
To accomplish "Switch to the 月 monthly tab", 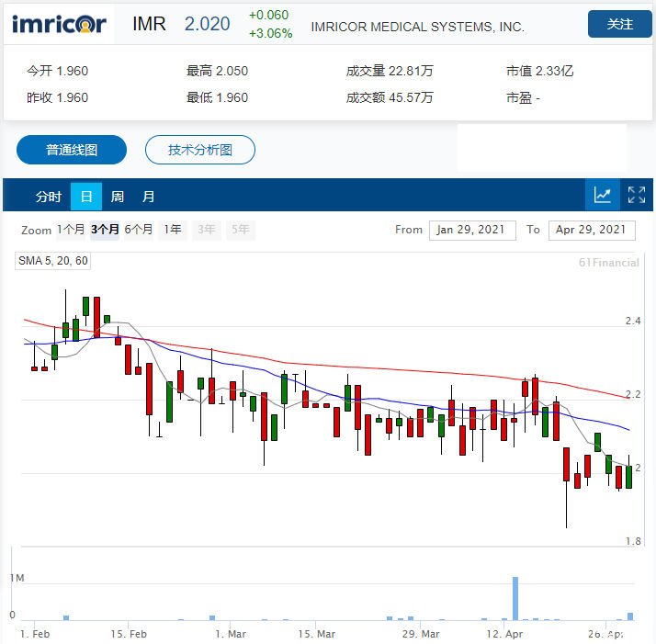I will click(149, 197).
